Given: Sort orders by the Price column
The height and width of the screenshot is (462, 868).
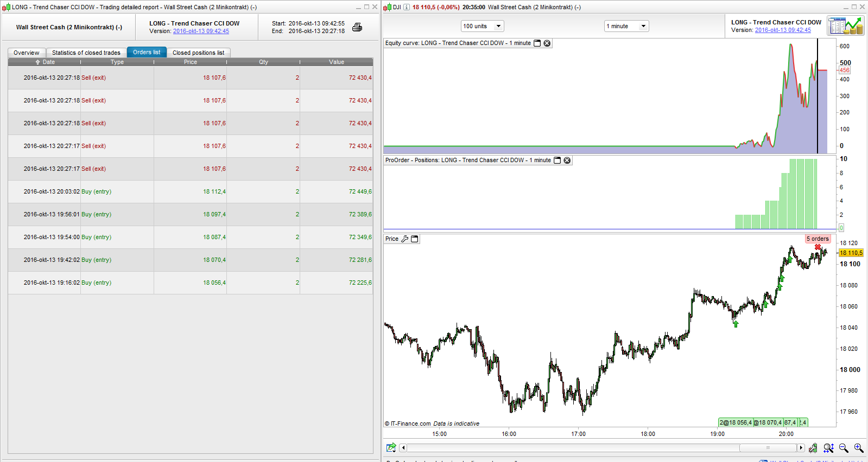Looking at the screenshot, I should [191, 62].
